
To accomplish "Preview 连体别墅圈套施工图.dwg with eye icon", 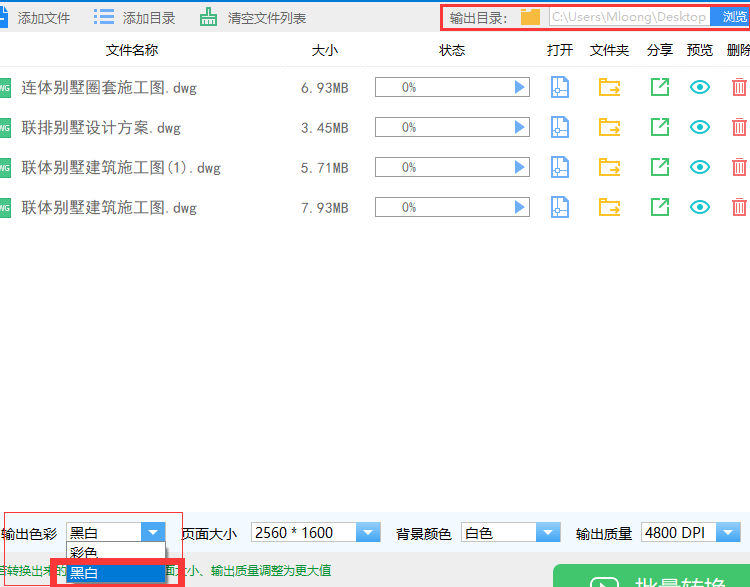I will (x=700, y=87).
